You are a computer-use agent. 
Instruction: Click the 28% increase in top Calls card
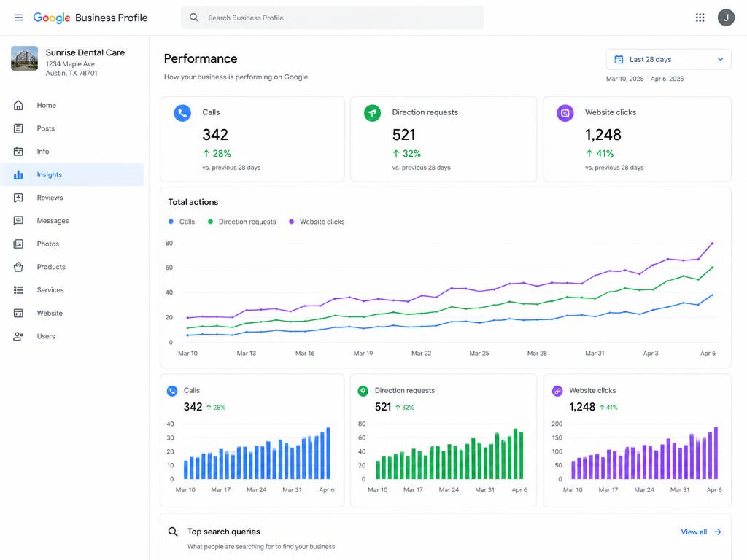tap(217, 153)
